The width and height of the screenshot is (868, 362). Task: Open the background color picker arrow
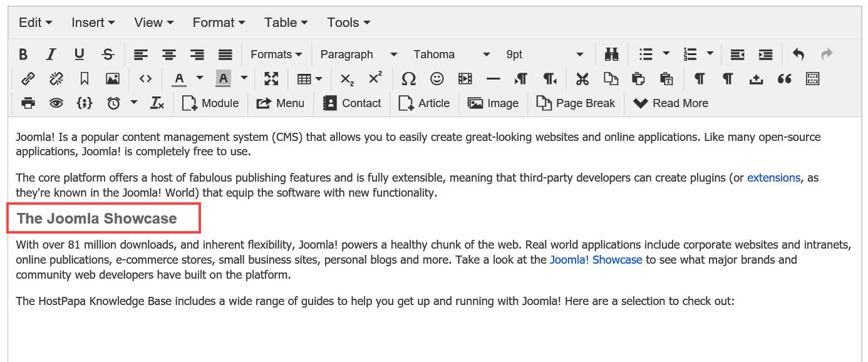[244, 79]
